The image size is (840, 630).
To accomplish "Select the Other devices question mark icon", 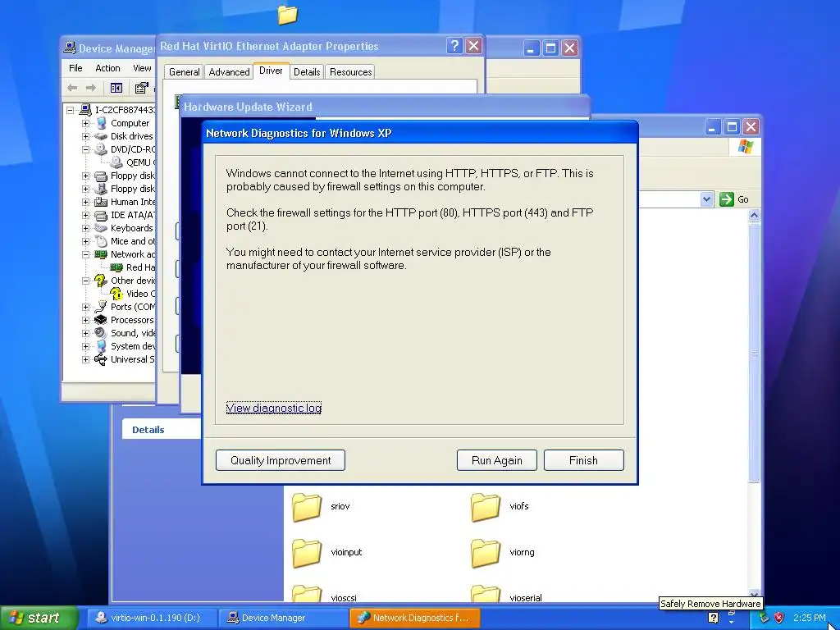I will [x=101, y=281].
